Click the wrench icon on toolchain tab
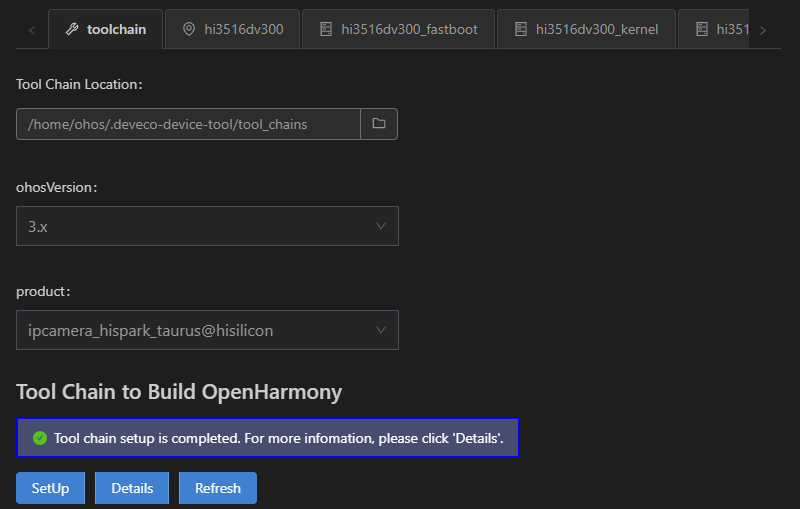The height and width of the screenshot is (509, 800). click(72, 30)
